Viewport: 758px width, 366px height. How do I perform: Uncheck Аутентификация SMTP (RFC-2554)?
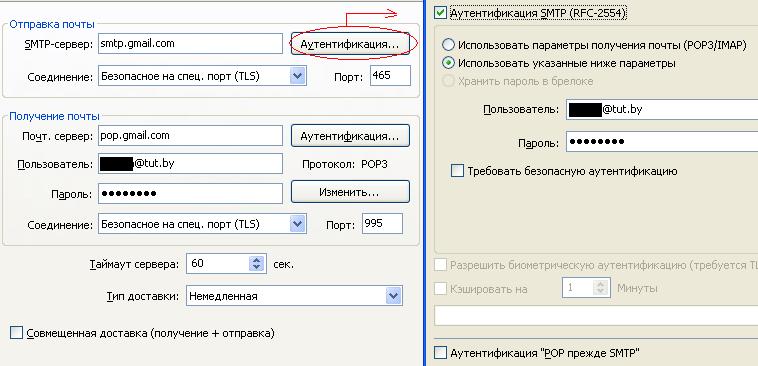click(440, 13)
